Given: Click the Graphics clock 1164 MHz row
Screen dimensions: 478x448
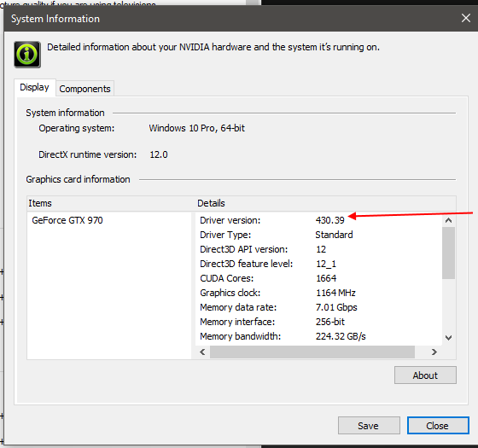Looking at the screenshot, I should tap(318, 294).
